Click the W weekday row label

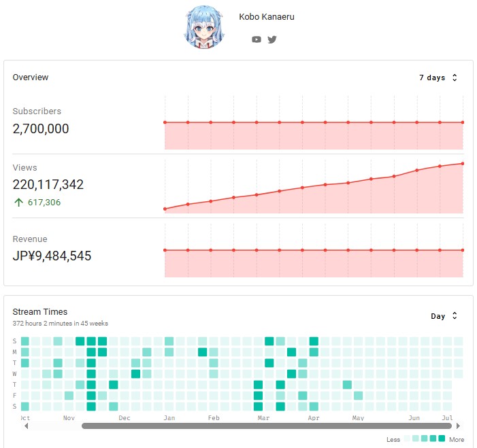(x=14, y=374)
